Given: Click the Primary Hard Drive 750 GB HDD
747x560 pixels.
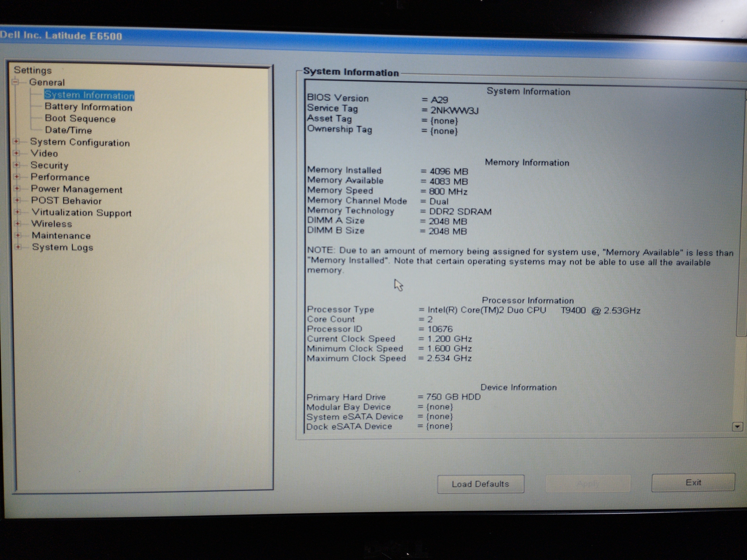Looking at the screenshot, I should (453, 397).
